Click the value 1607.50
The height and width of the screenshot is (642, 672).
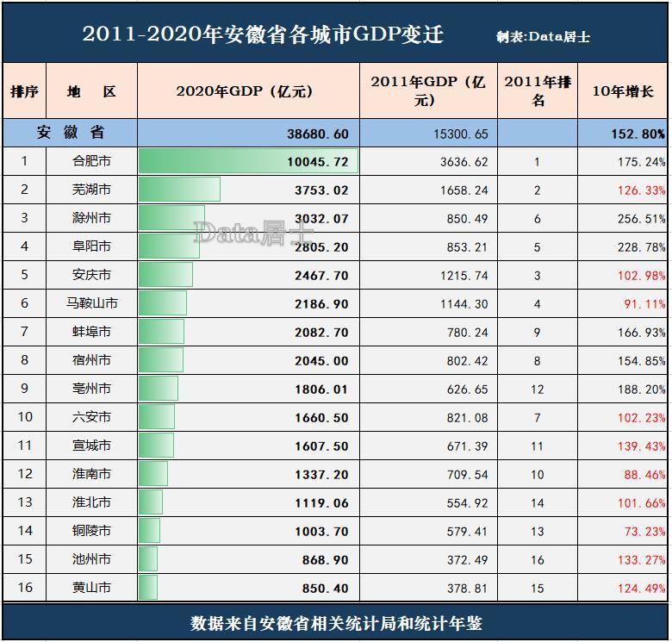pyautogui.click(x=321, y=446)
